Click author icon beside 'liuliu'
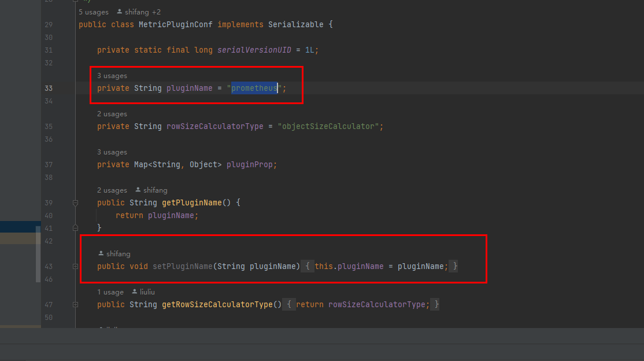This screenshot has height=361, width=644. click(x=134, y=292)
